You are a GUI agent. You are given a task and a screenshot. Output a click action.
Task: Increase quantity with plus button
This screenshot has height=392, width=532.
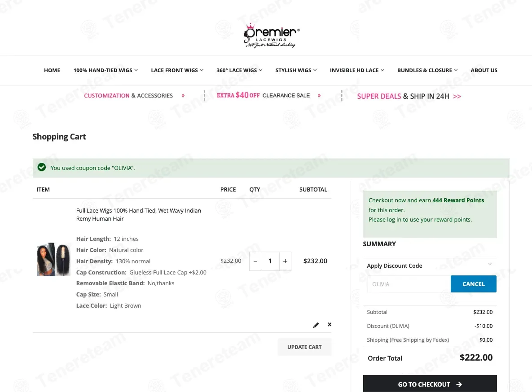coord(286,261)
